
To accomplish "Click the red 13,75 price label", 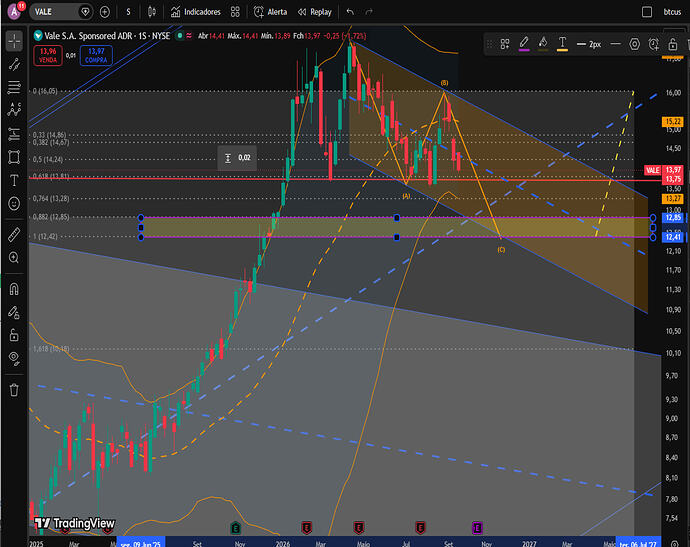I will pyautogui.click(x=673, y=179).
